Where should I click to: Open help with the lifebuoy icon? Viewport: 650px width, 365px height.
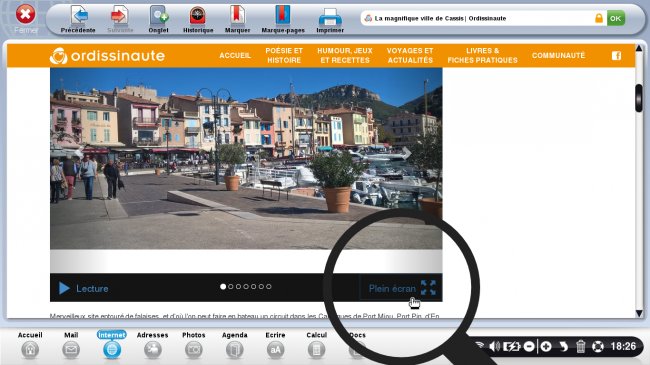coord(598,346)
